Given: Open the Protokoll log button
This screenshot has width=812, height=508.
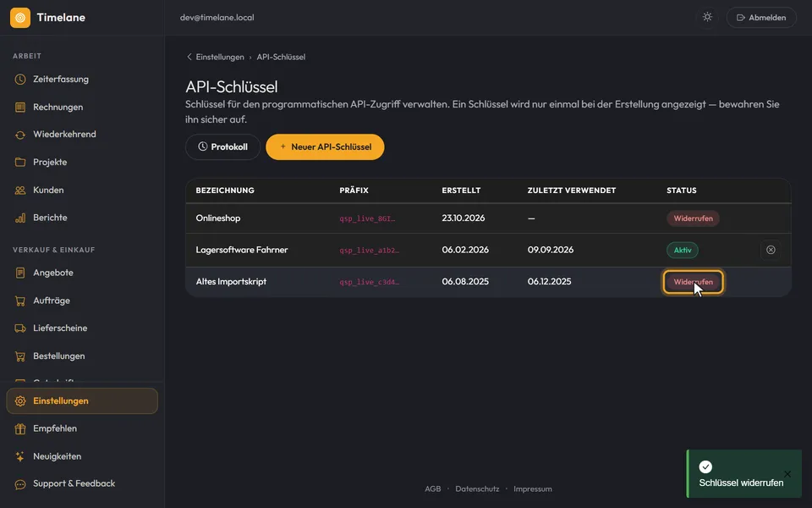Looking at the screenshot, I should click(x=222, y=147).
